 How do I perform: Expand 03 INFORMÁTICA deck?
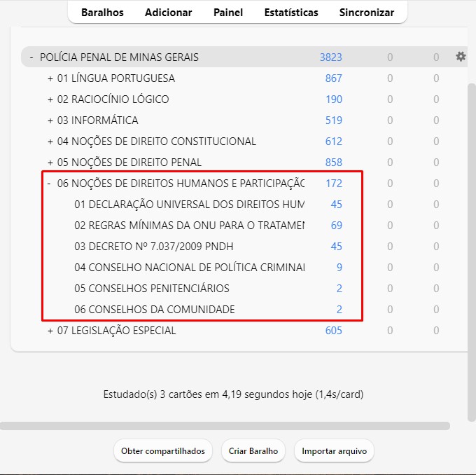(50, 121)
